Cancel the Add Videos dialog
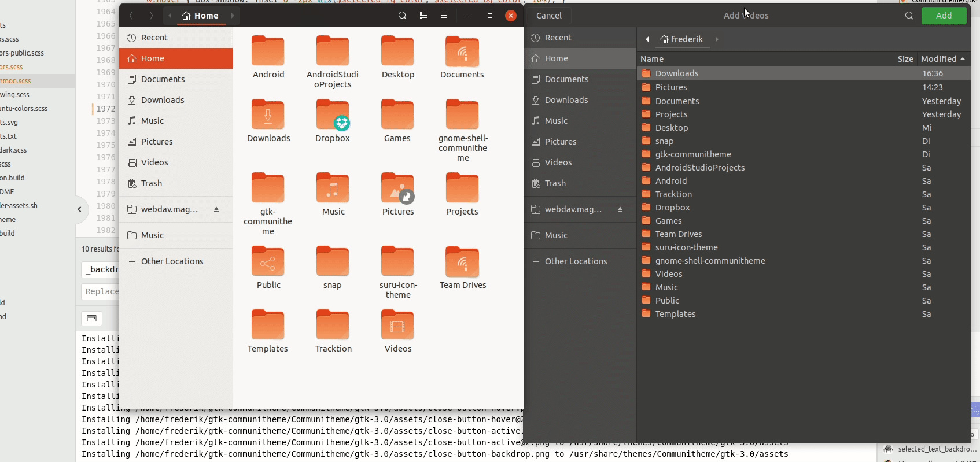 [549, 16]
